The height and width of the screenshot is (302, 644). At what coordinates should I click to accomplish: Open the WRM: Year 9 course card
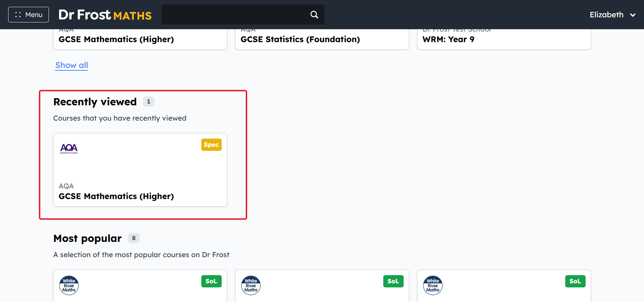click(x=504, y=39)
